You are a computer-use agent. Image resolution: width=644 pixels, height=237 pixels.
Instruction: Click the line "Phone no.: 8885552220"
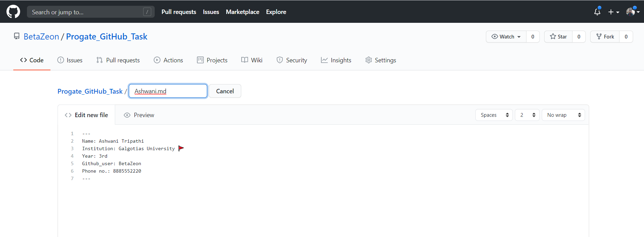111,171
